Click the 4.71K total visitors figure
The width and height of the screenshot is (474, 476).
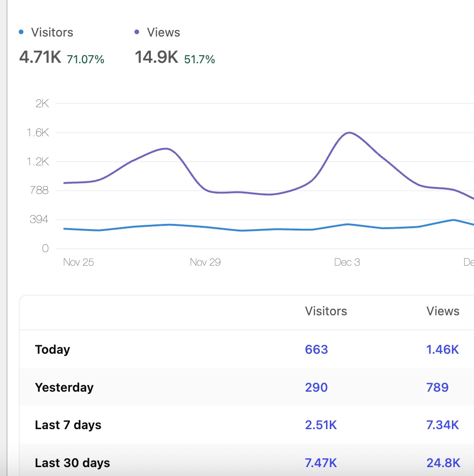coord(40,58)
